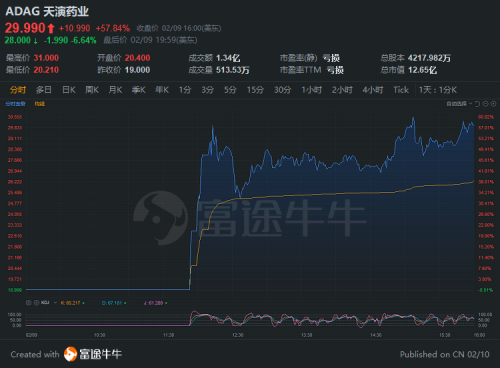This screenshot has height=368, width=500.
Task: Toggle the K line value indicator
Action: coord(72,303)
